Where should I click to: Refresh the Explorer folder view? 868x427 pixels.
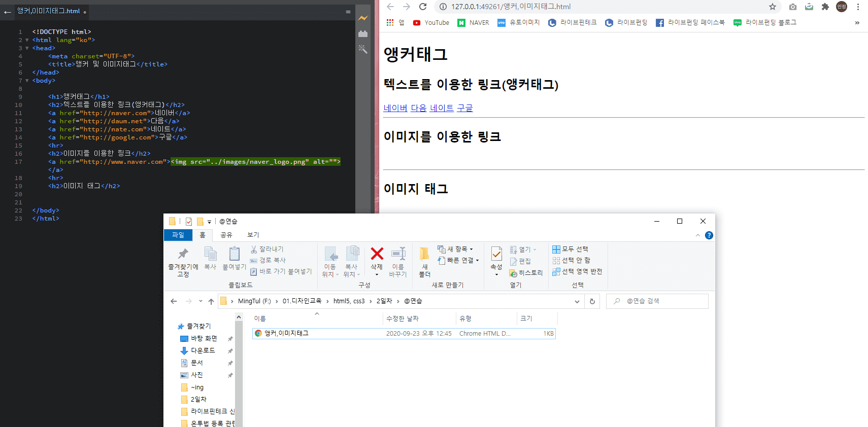(592, 301)
